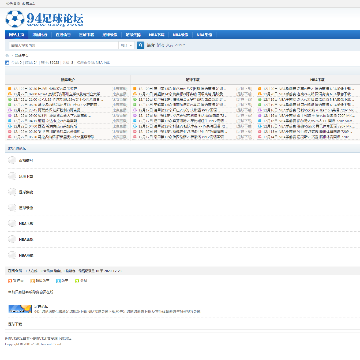Select the highlighted active tab in blue navigation bar
The height and width of the screenshot is (360, 360).
pos(16,35)
